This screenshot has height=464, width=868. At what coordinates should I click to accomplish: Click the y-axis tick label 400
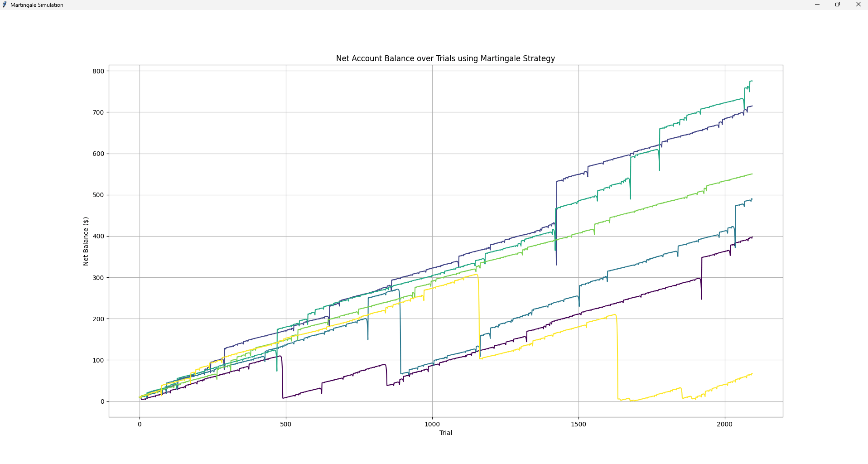(98, 236)
